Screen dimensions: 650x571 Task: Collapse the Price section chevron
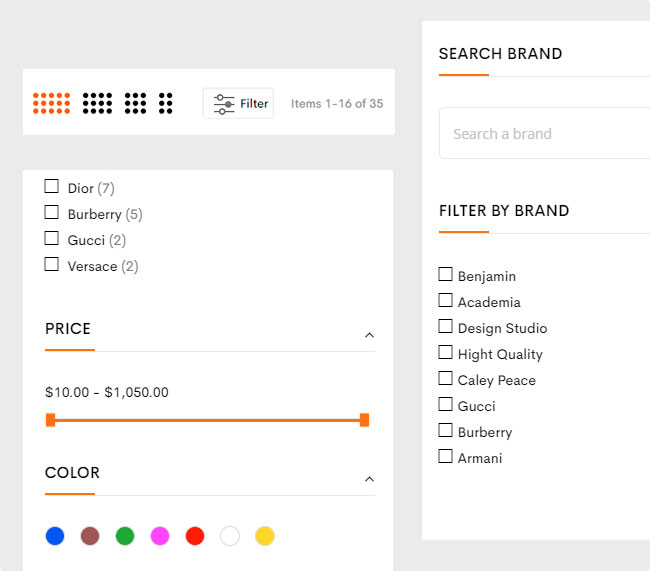[x=369, y=335]
